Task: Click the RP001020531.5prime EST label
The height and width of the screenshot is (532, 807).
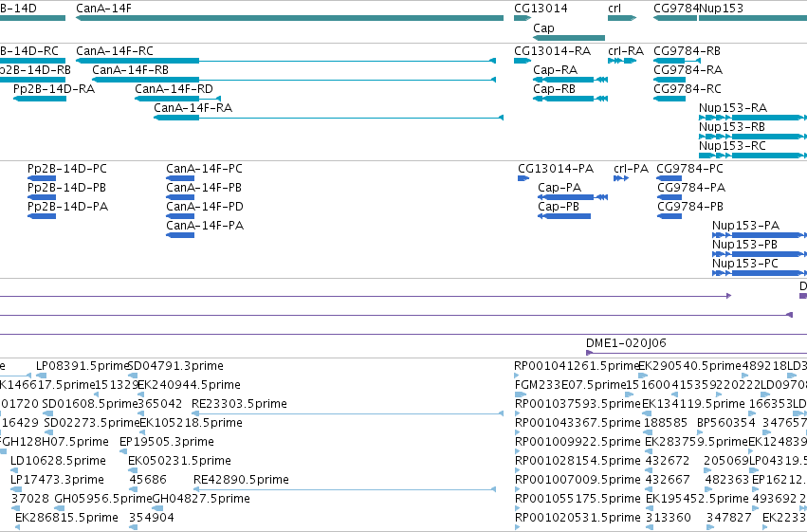Action: pyautogui.click(x=578, y=518)
